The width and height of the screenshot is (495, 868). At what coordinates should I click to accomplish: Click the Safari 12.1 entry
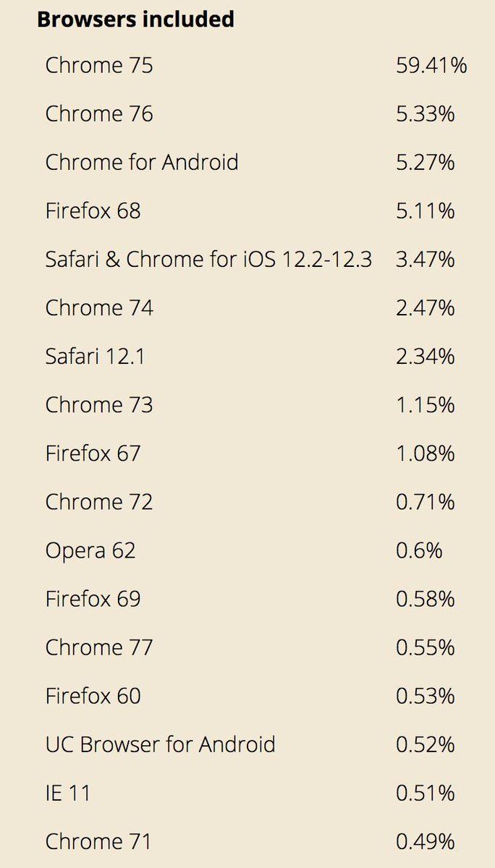point(95,356)
